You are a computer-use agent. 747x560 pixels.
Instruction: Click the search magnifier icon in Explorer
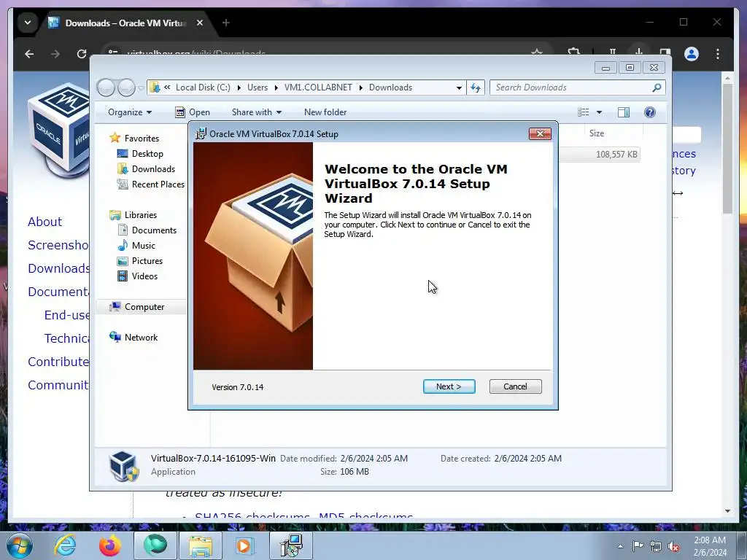click(x=657, y=87)
